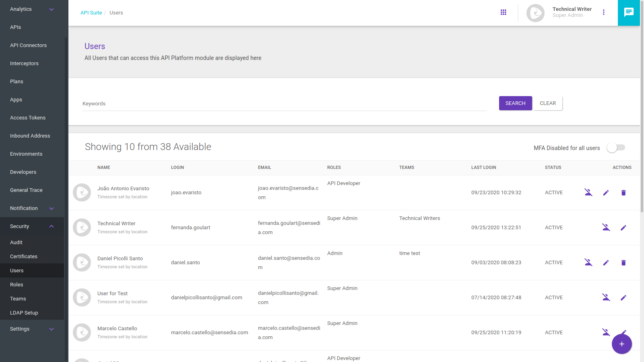The height and width of the screenshot is (362, 644).
Task: Click the three-dot menu beside Technical Writer
Action: click(x=603, y=12)
